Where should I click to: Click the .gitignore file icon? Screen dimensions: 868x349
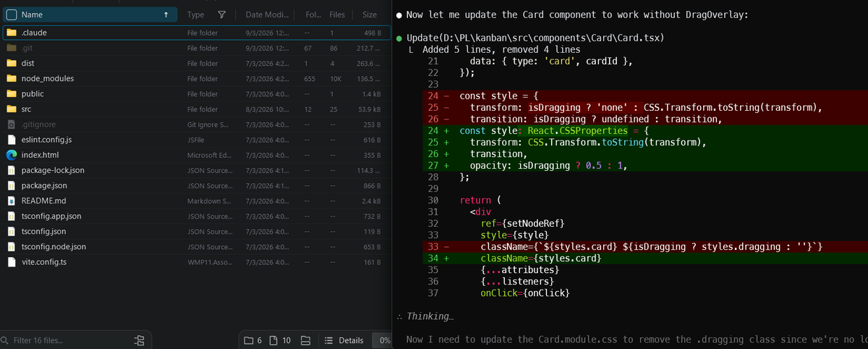12,124
